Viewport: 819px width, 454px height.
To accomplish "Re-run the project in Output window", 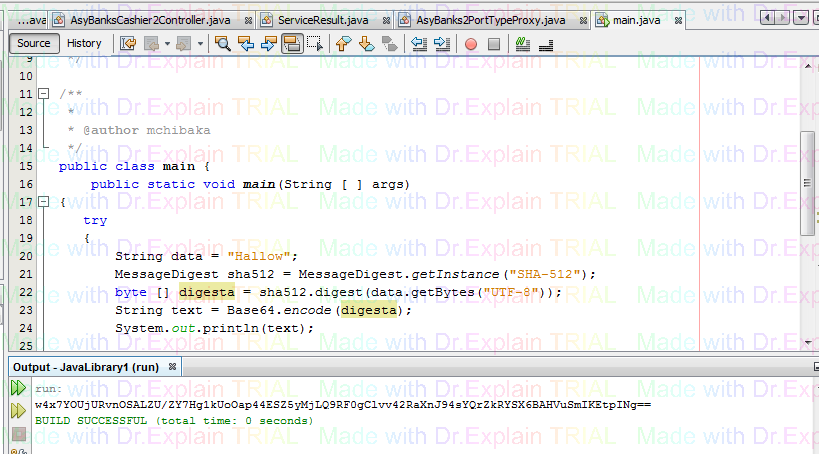I will pyautogui.click(x=18, y=388).
